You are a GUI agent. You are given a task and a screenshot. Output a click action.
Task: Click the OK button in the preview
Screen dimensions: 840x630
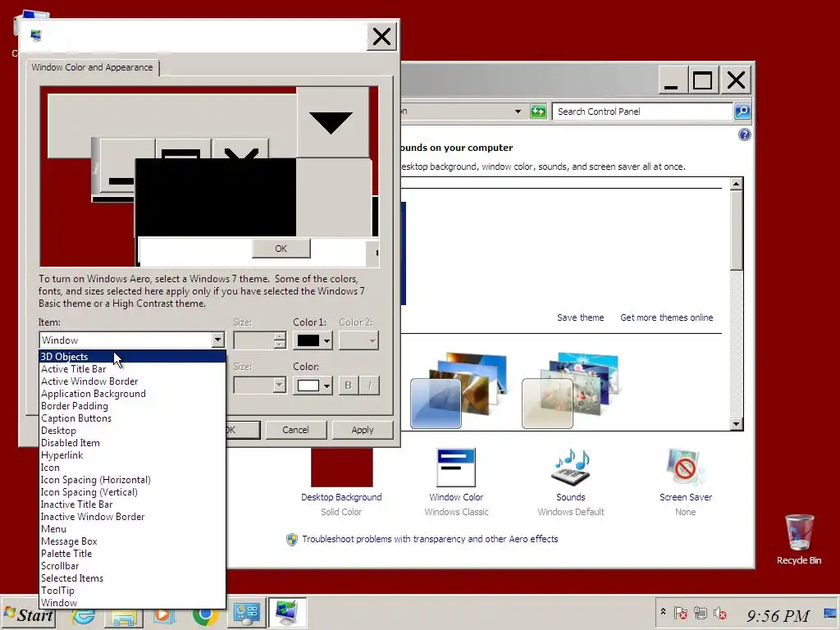click(x=281, y=249)
